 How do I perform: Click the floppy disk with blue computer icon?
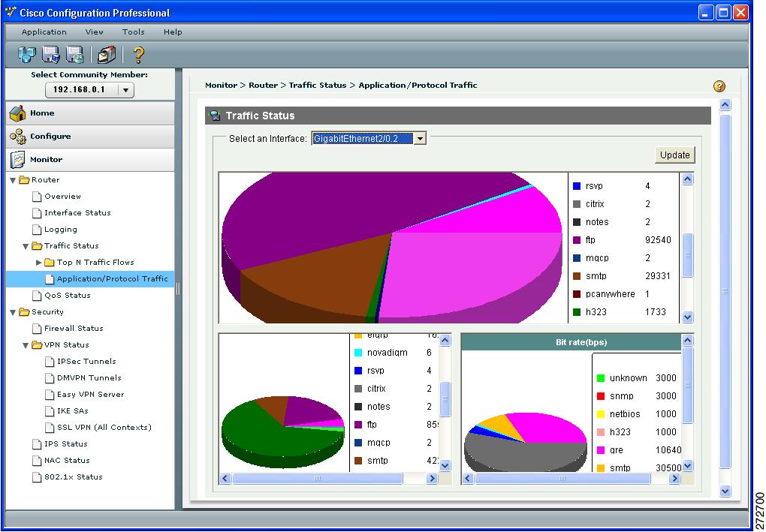[x=51, y=54]
